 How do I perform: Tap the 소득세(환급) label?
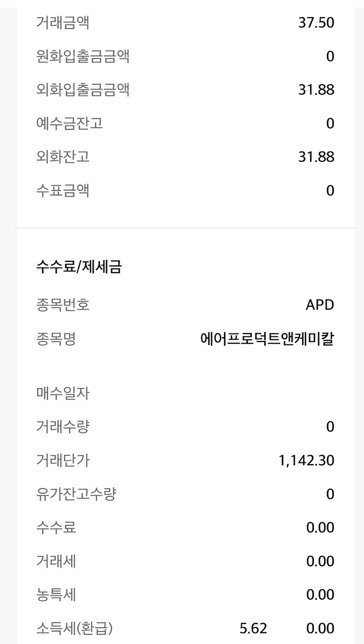pos(74,629)
